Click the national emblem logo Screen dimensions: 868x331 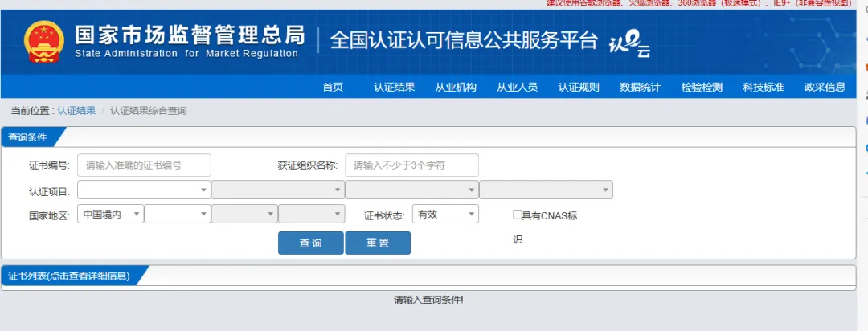coord(44,41)
